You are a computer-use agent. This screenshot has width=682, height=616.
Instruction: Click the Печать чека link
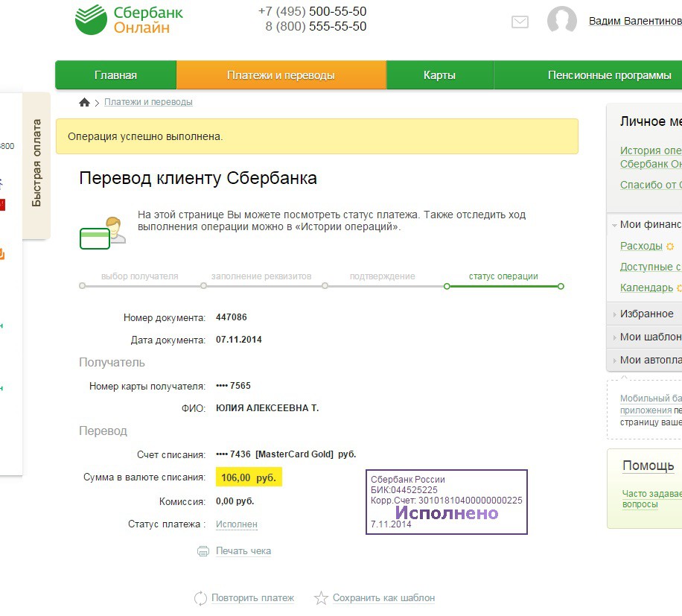pyautogui.click(x=243, y=551)
